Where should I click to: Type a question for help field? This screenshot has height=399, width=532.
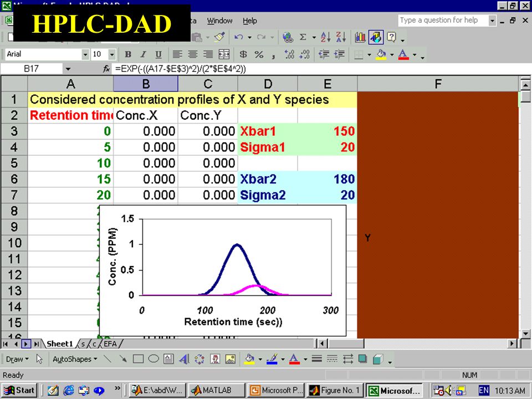pyautogui.click(x=443, y=21)
